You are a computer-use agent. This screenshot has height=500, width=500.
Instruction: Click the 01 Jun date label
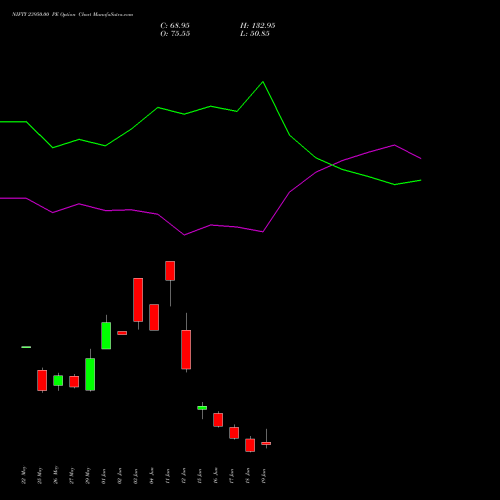pos(104,476)
